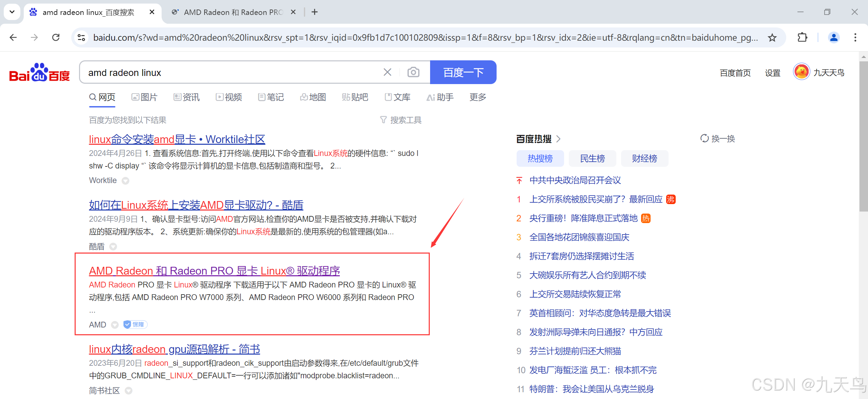Open result linux内核radeon gpu源码解析 简书
This screenshot has width=868, height=399.
[x=174, y=349]
